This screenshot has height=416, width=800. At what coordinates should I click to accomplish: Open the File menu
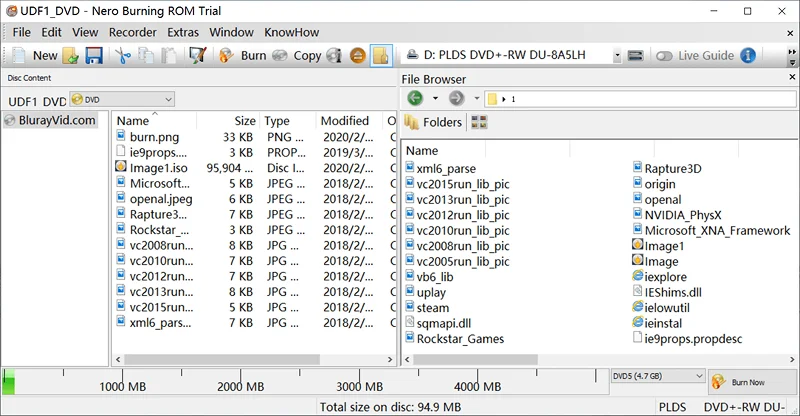21,32
